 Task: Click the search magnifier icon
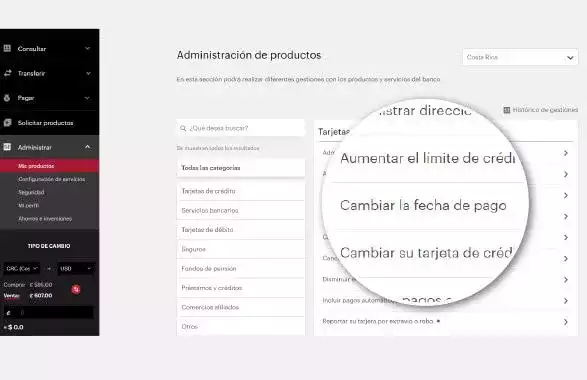tap(183, 128)
